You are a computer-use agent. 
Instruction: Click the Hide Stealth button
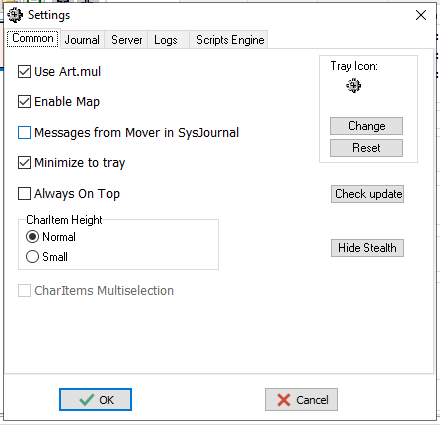tap(367, 248)
